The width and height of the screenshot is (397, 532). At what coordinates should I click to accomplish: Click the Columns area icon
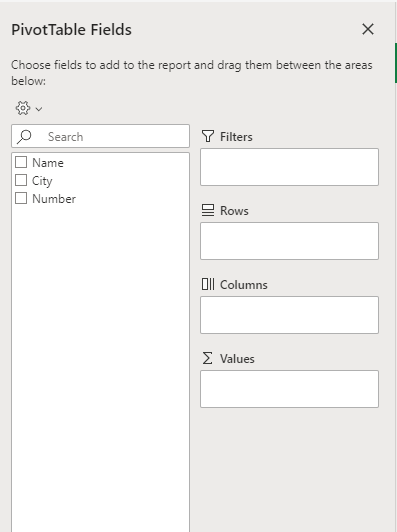pyautogui.click(x=208, y=284)
